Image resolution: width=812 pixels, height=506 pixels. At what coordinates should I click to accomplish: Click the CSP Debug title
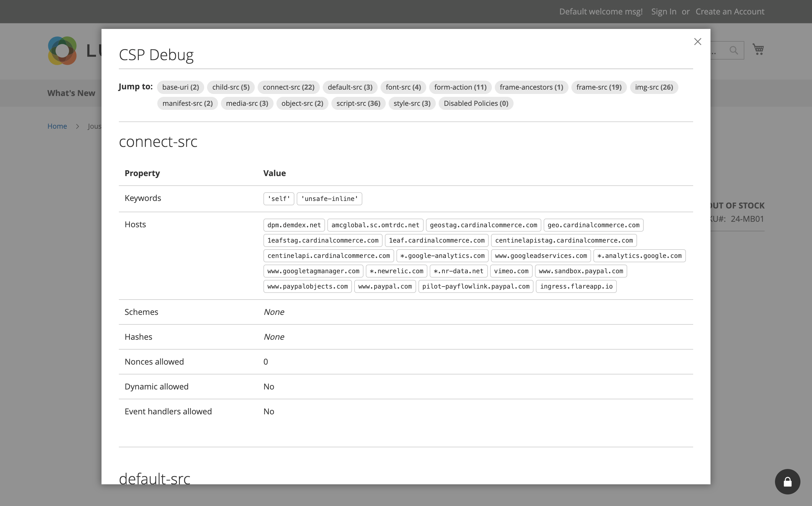coord(156,55)
